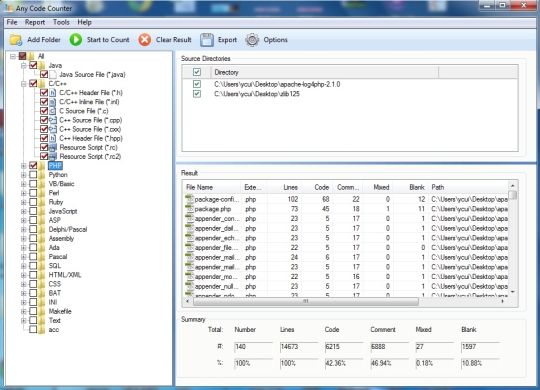Start counting with the green play icon
The height and width of the screenshot is (390, 540).
76,40
